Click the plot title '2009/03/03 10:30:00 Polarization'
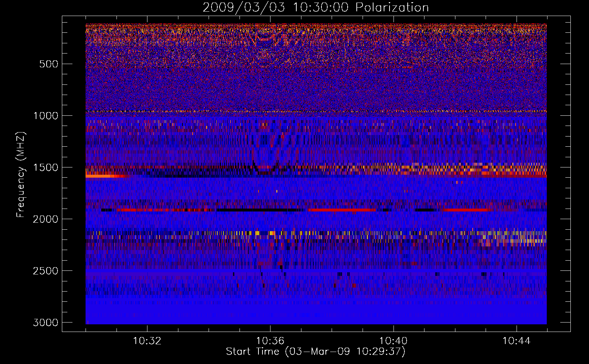Viewport: 589px width, 364px height. tap(316, 7)
